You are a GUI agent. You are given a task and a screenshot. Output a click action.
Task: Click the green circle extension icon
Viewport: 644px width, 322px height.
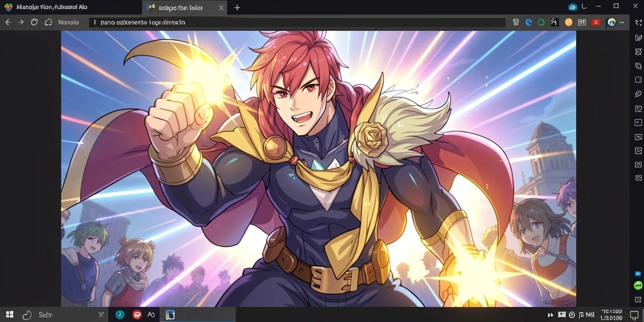tap(541, 23)
